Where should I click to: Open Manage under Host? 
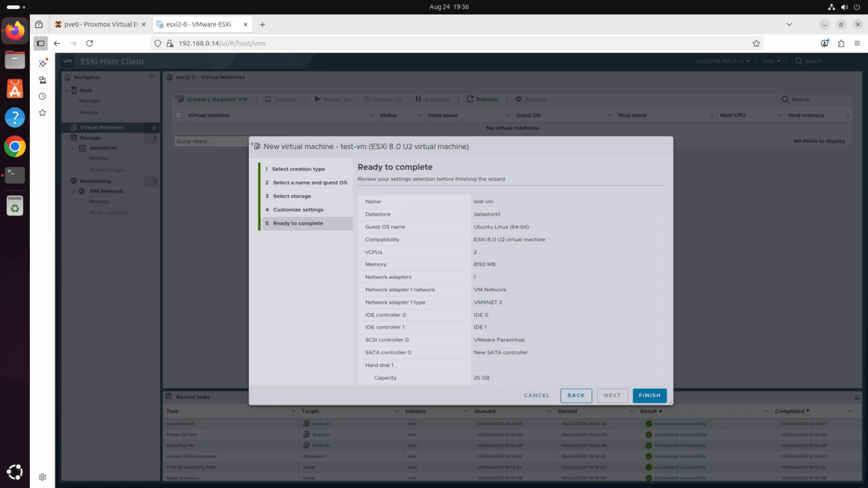coord(89,101)
